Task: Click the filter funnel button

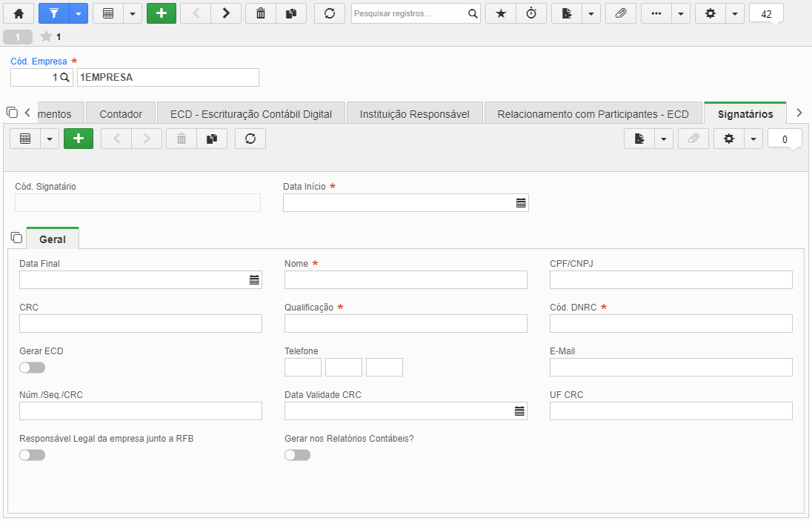Action: [x=54, y=13]
